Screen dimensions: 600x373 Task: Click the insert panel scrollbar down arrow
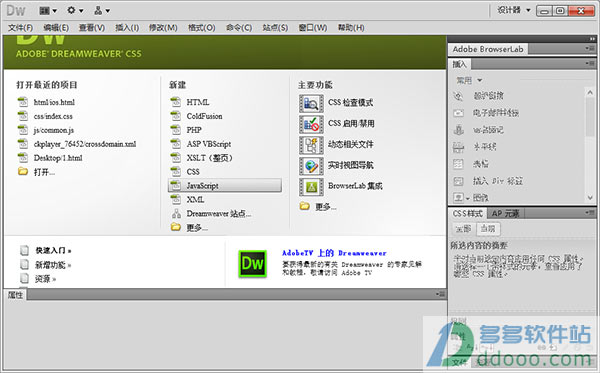590,197
